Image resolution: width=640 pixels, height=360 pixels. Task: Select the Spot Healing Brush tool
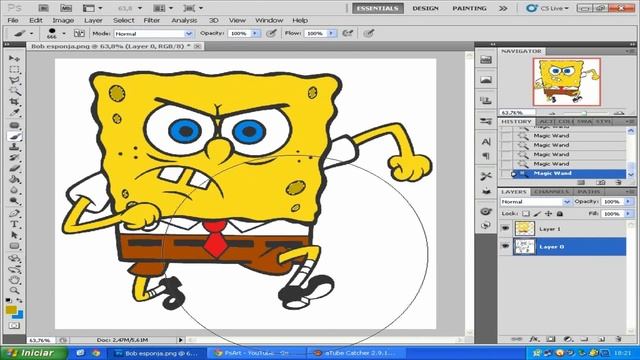pos(14,125)
